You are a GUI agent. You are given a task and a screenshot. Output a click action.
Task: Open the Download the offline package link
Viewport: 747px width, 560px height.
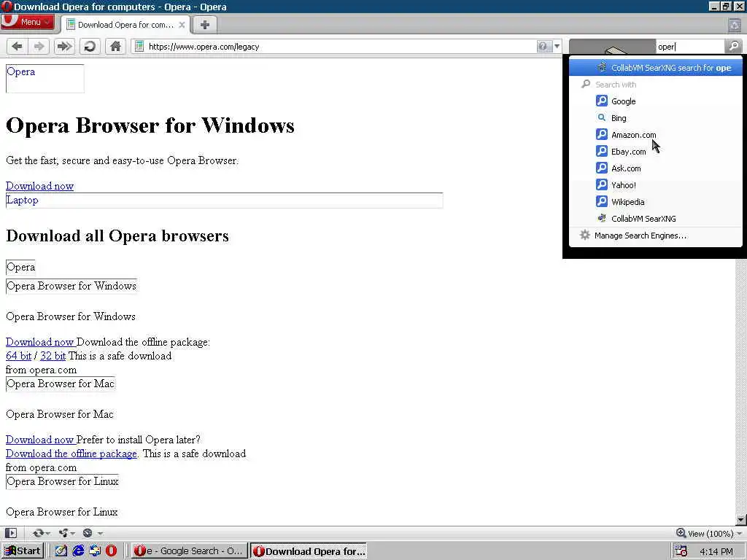click(x=71, y=454)
